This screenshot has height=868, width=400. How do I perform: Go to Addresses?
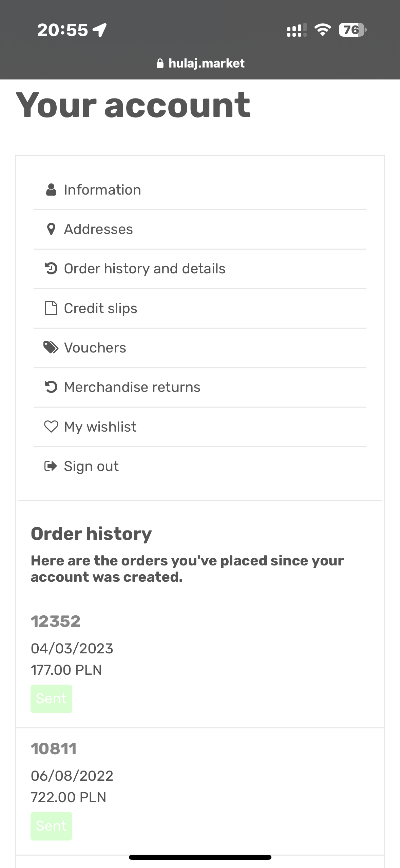200,229
